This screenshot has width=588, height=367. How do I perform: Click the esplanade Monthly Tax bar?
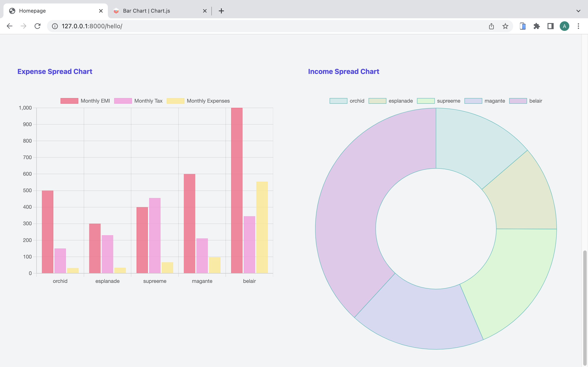[107, 254]
